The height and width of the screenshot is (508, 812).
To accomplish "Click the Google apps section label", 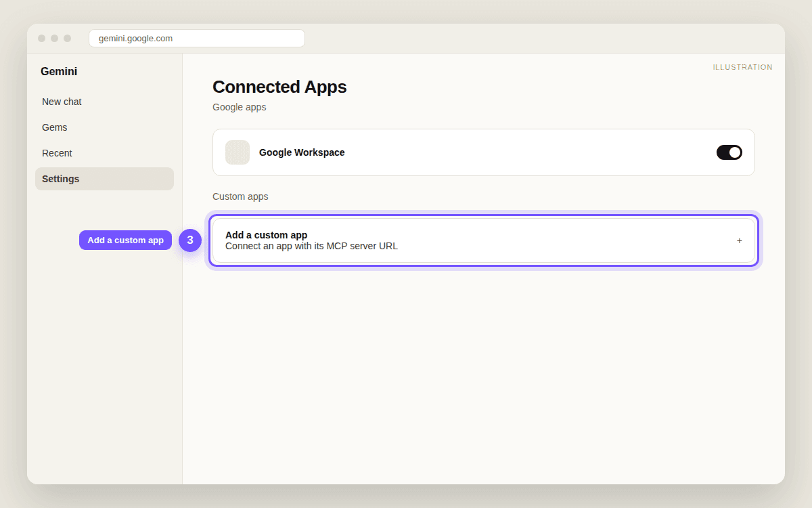I will tap(240, 107).
